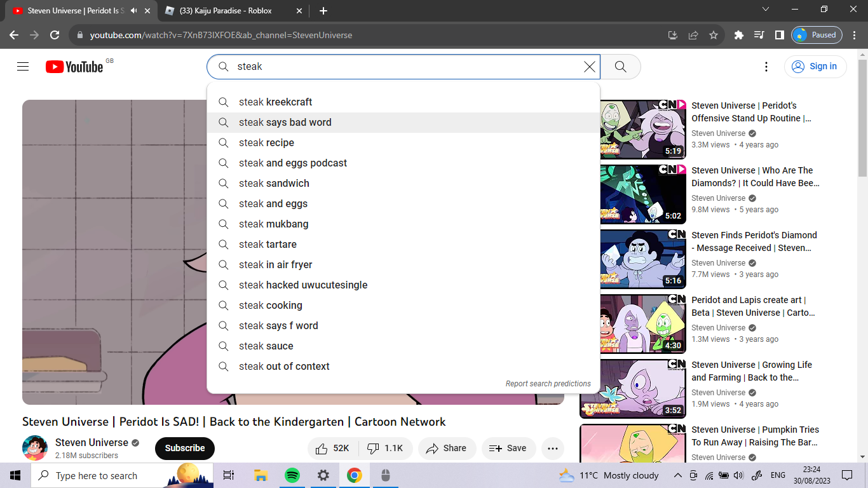This screenshot has width=868, height=488.
Task: Go forward with the browser forward arrow
Action: click(x=34, y=35)
